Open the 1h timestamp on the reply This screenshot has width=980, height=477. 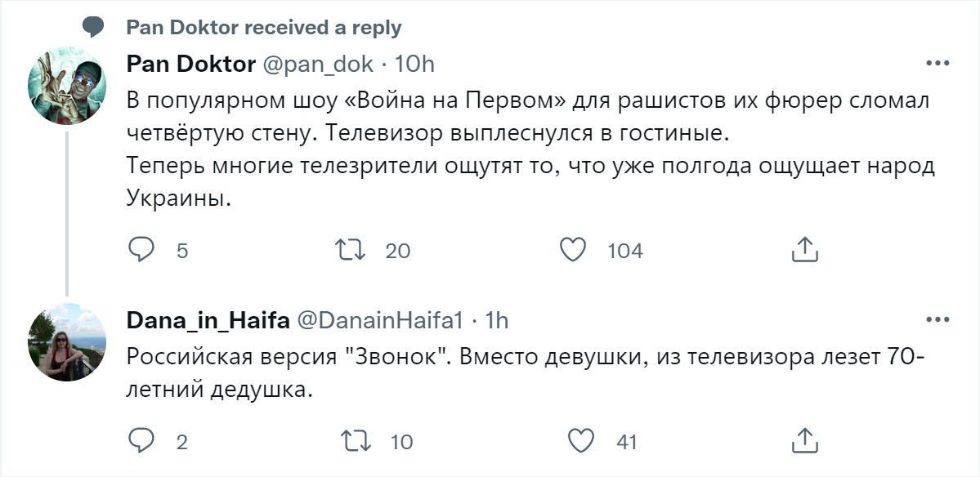tap(497, 320)
